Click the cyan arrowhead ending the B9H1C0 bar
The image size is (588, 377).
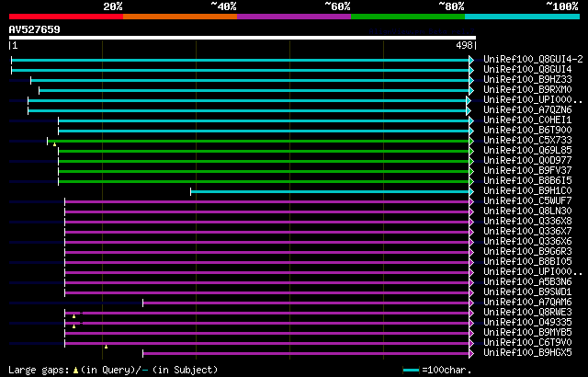tap(471, 191)
